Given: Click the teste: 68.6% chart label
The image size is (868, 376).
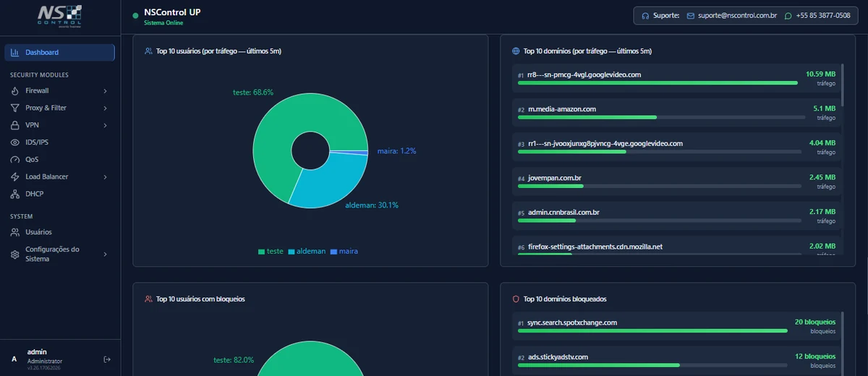Looking at the screenshot, I should click(252, 93).
